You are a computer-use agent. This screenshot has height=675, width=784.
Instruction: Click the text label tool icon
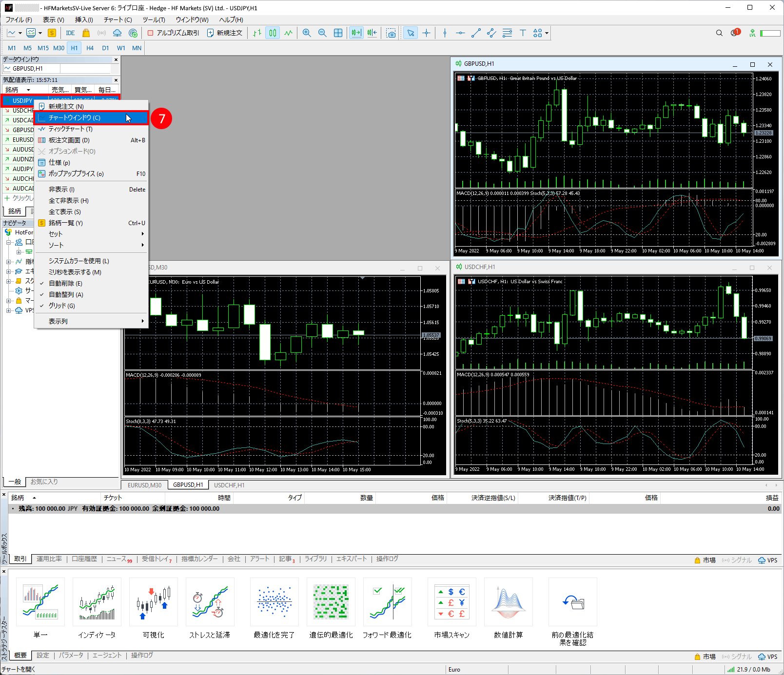tap(523, 33)
